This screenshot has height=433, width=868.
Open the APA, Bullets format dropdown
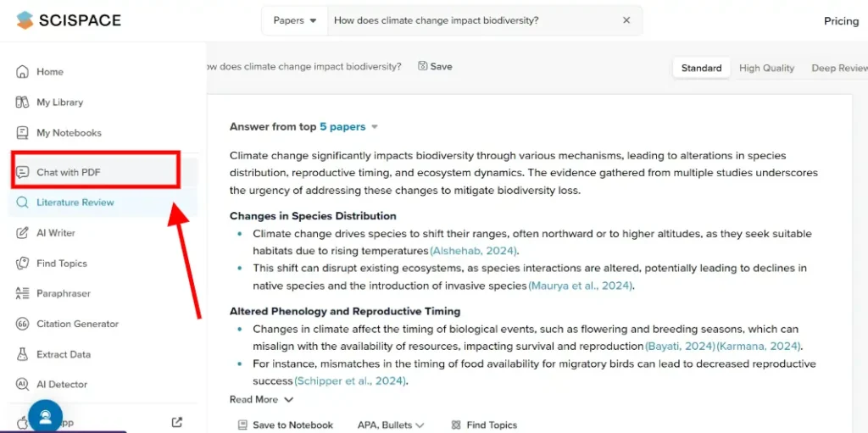pos(391,425)
